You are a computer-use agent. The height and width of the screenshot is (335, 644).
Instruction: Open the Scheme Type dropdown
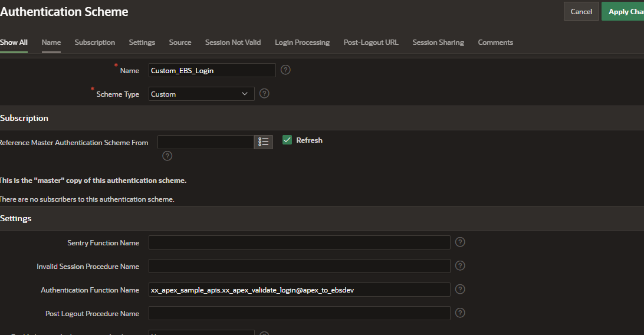pyautogui.click(x=201, y=94)
